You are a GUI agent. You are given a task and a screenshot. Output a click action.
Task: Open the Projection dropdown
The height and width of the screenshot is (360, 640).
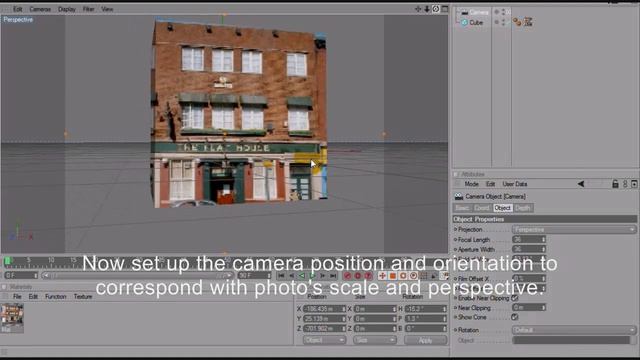[x=574, y=230]
